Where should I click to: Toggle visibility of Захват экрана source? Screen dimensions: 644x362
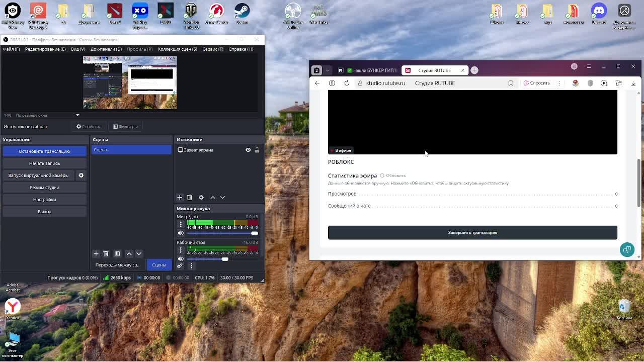pyautogui.click(x=248, y=150)
